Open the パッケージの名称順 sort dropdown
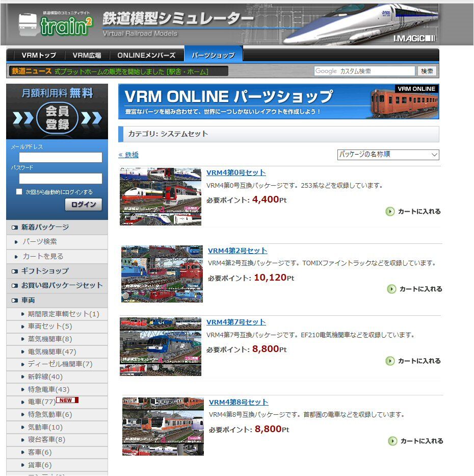This screenshot has width=474, height=476. (388, 155)
